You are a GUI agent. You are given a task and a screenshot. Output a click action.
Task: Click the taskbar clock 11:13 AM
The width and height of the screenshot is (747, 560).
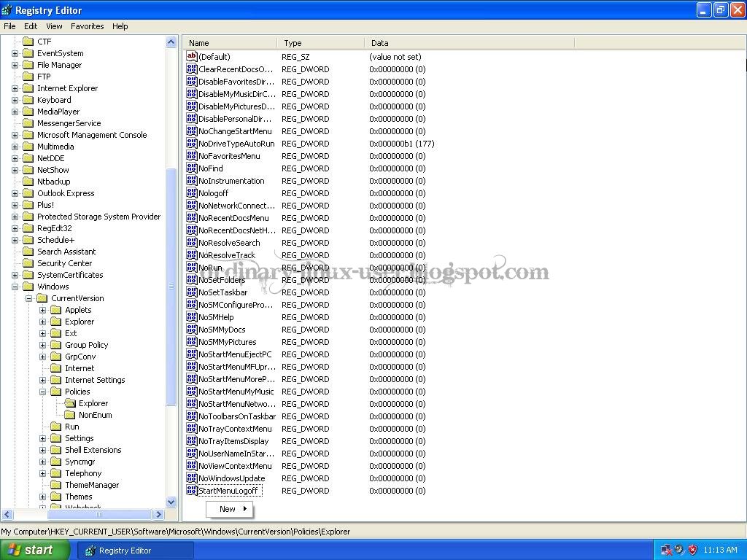[x=720, y=550]
